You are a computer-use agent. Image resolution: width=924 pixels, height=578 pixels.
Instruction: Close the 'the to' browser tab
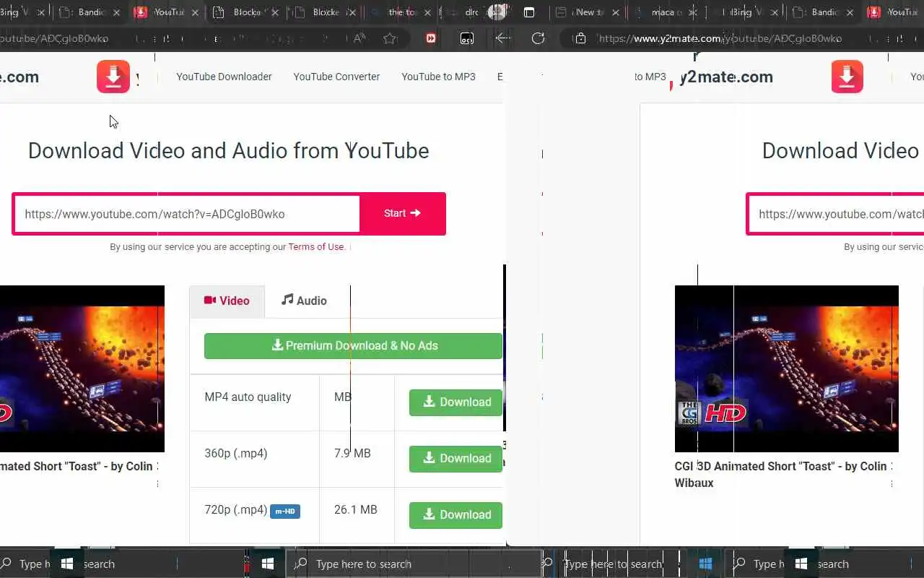click(x=429, y=12)
